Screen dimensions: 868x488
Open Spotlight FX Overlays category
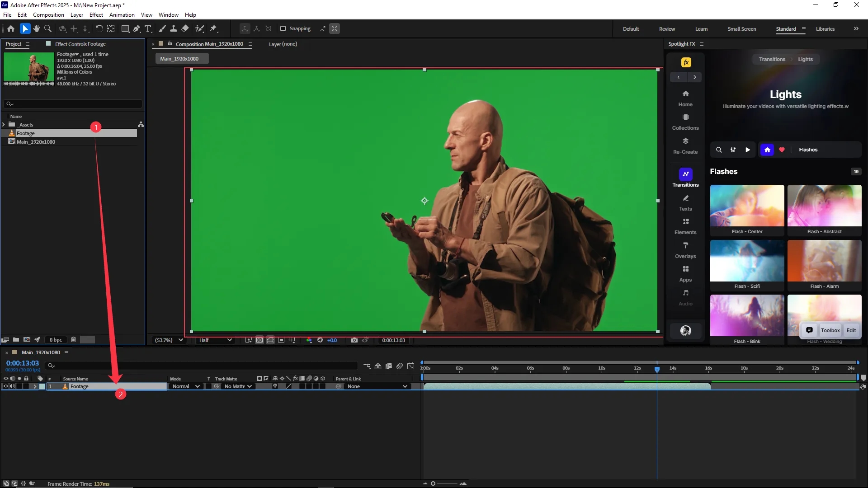[x=685, y=250]
